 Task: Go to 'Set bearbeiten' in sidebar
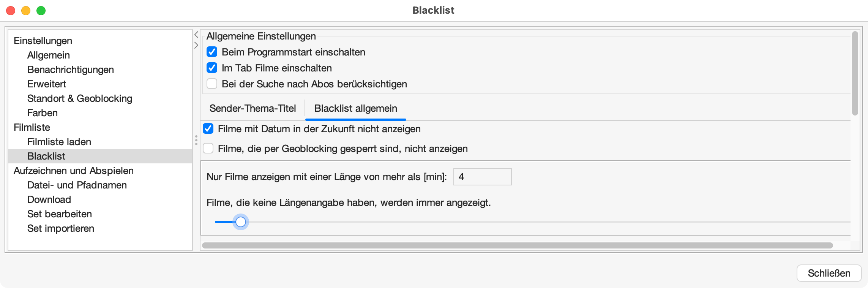tap(60, 214)
